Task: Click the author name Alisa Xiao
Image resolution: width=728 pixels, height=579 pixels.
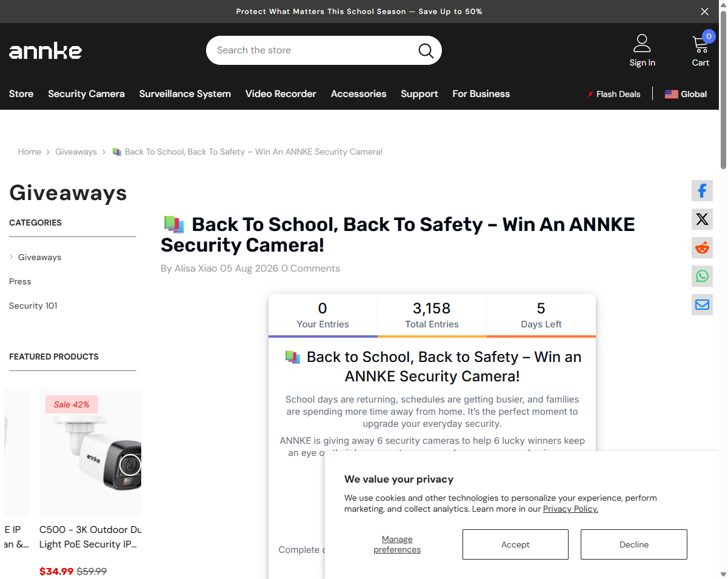Action: [196, 269]
